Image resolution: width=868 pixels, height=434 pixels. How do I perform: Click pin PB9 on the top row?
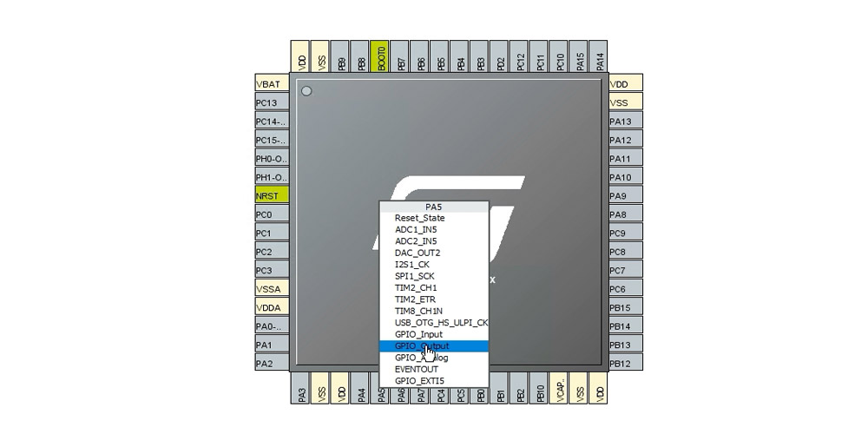[340, 56]
